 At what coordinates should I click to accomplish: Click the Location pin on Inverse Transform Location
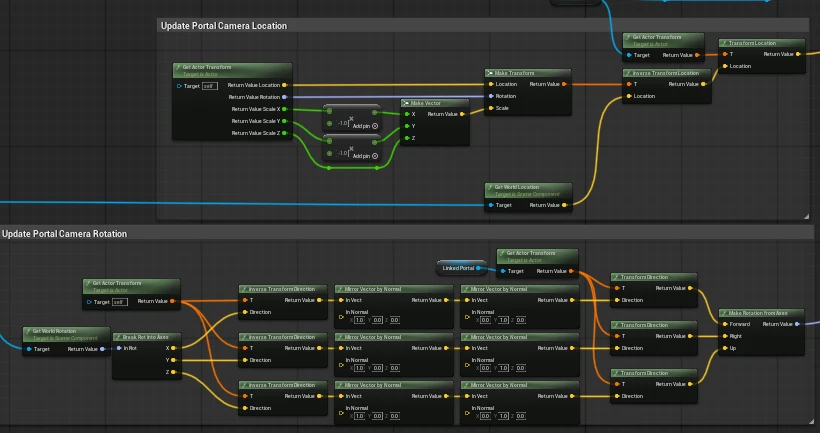tap(629, 96)
